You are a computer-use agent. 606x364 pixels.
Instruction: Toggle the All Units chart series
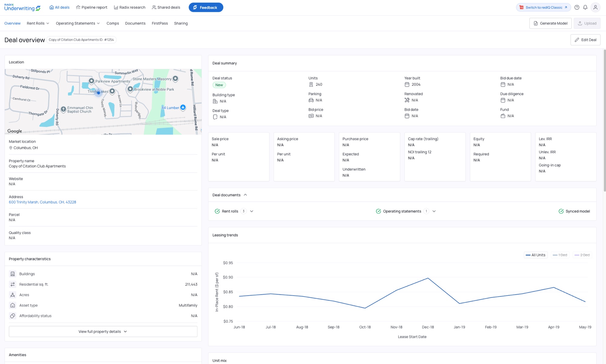(536, 255)
